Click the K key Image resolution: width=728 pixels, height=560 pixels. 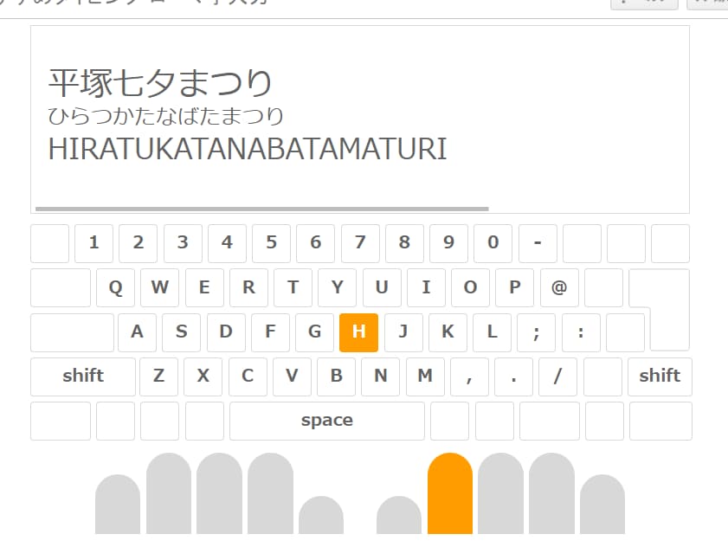448,332
